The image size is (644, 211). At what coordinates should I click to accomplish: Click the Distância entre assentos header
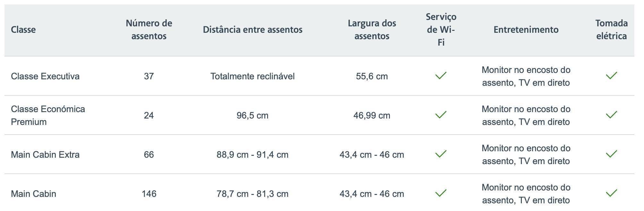252,30
